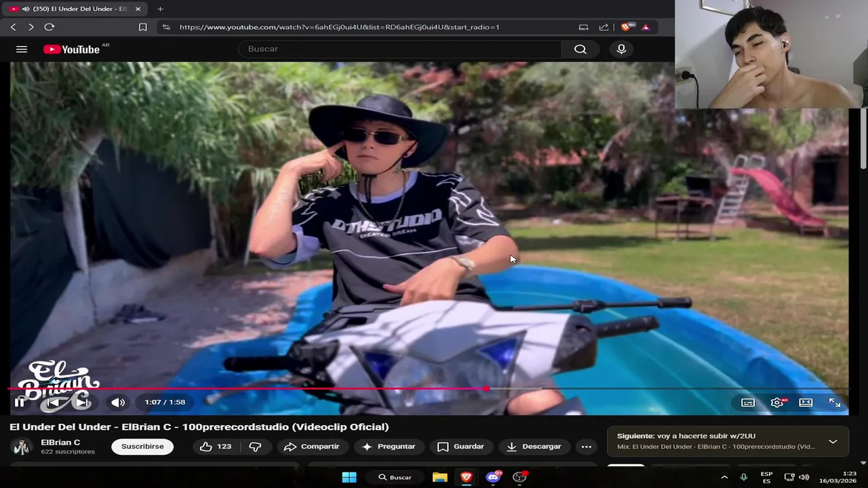The image size is (868, 488).
Task: Start voice search with microphone icon
Action: [x=621, y=49]
